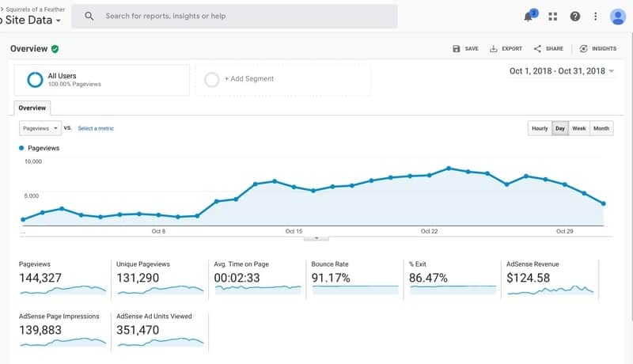This screenshot has height=364, width=633.
Task: Select the Unique Pageviews 131,290 card
Action: click(x=160, y=279)
